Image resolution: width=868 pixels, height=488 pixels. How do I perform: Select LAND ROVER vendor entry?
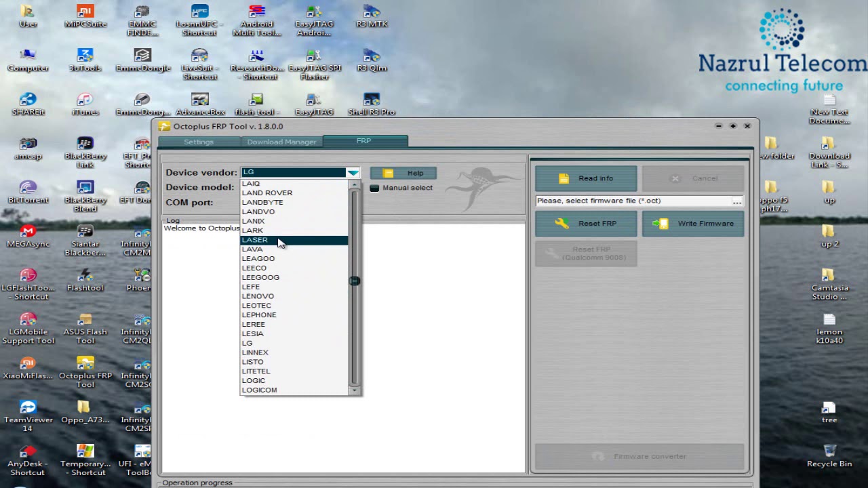pos(294,193)
